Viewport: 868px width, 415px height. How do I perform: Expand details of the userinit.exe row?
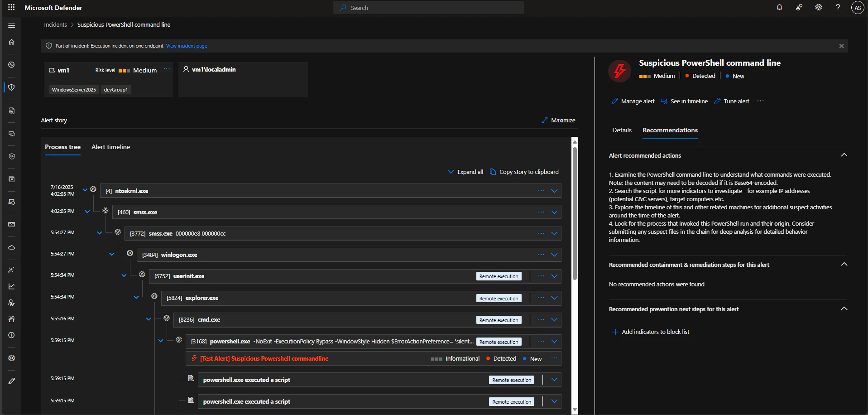pyautogui.click(x=554, y=276)
